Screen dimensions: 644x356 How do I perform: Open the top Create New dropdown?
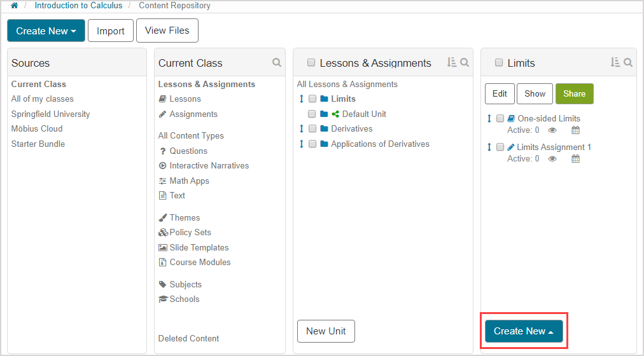[x=46, y=31]
